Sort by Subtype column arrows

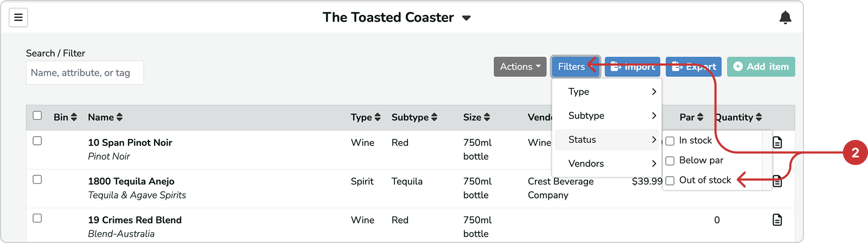coord(434,117)
